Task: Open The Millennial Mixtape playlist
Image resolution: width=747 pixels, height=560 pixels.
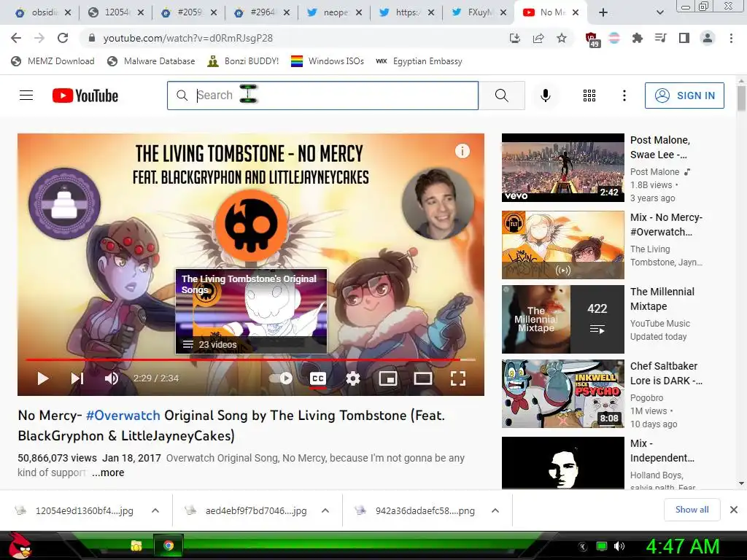Action: click(563, 319)
